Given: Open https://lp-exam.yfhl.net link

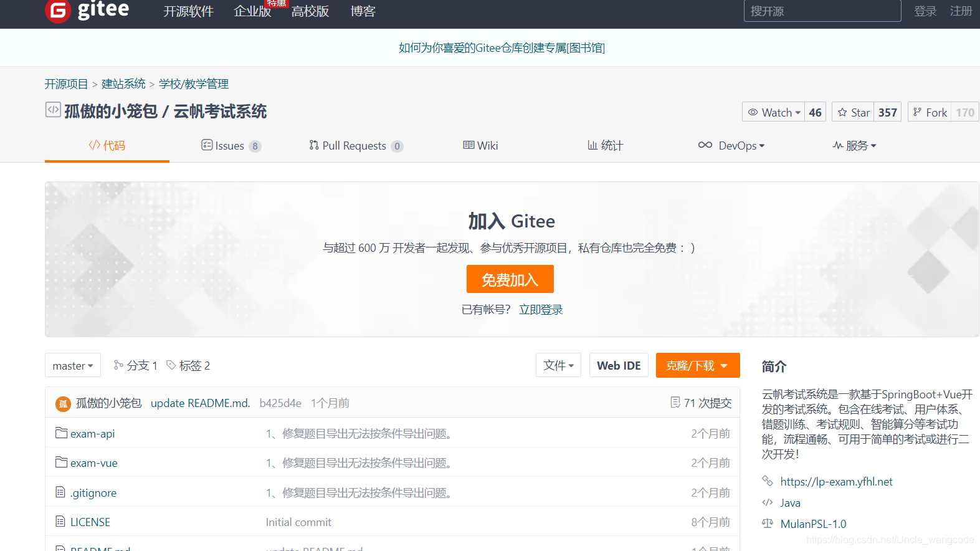Looking at the screenshot, I should point(836,481).
